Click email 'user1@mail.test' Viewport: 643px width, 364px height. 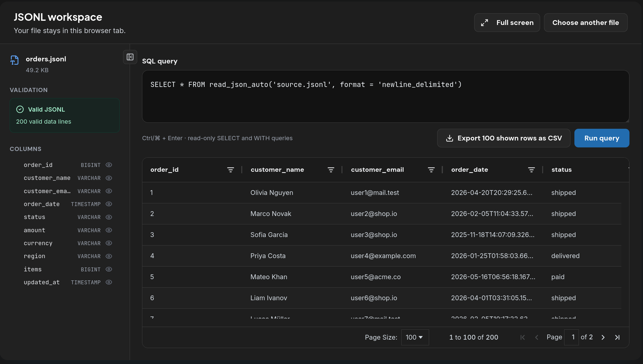coord(375,193)
